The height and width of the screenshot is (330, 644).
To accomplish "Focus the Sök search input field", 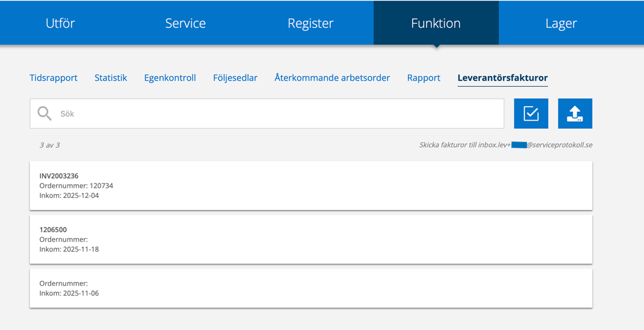I will pos(277,114).
